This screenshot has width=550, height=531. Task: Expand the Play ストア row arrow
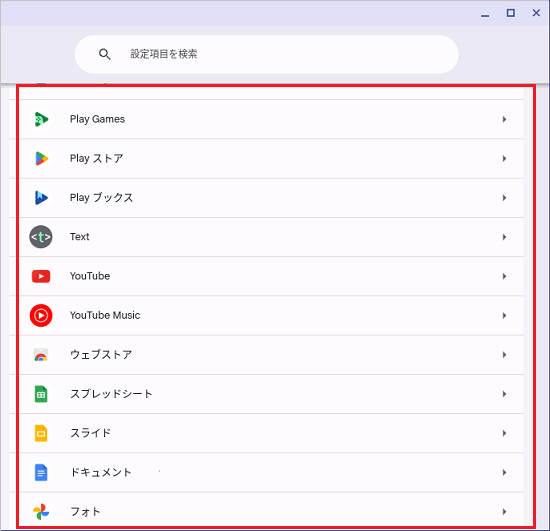pos(504,159)
